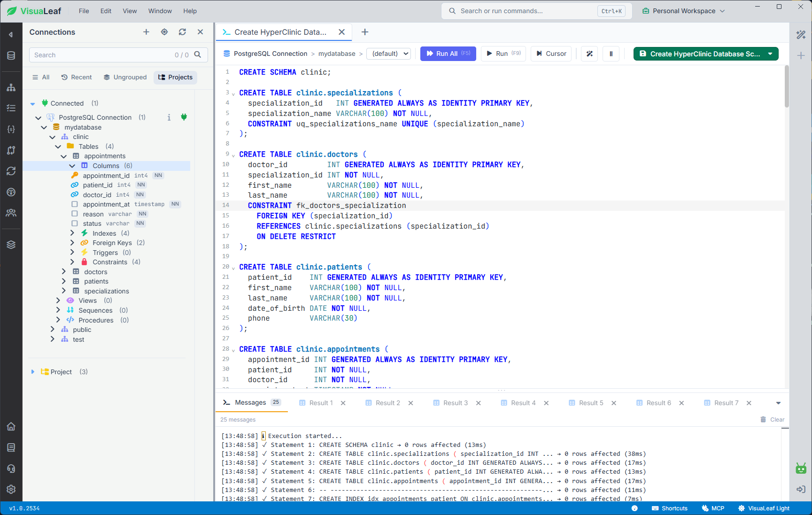Show info for PostgreSQL Connection
The width and height of the screenshot is (812, 515).
(169, 117)
